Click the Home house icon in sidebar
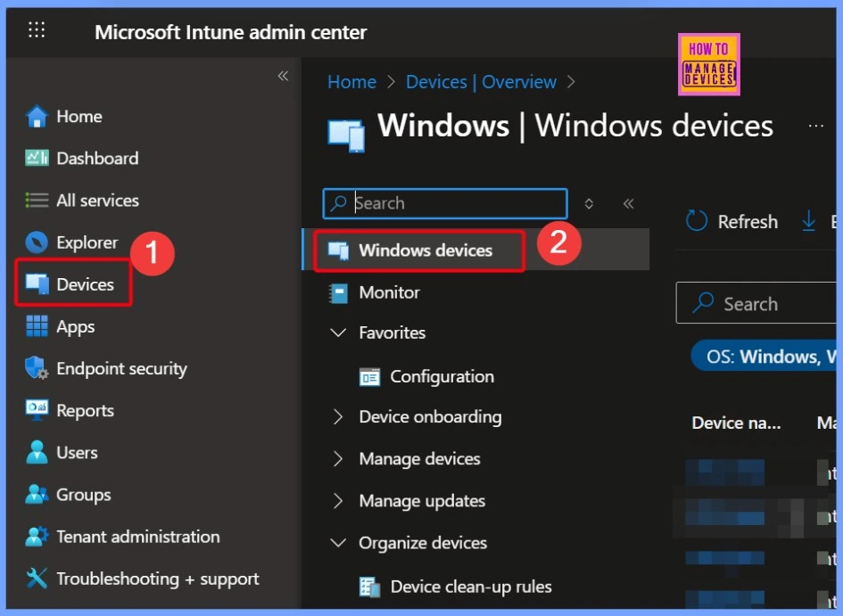This screenshot has width=843, height=616. coord(37,116)
